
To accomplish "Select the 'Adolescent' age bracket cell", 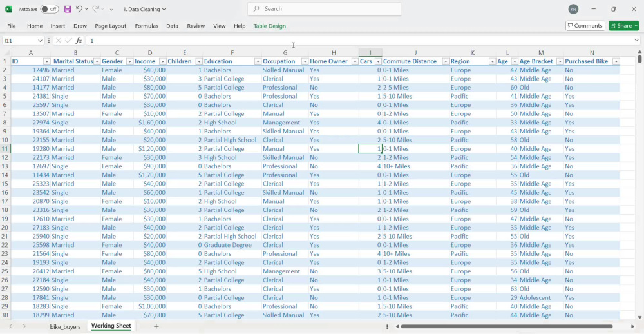I will pyautogui.click(x=541, y=298).
